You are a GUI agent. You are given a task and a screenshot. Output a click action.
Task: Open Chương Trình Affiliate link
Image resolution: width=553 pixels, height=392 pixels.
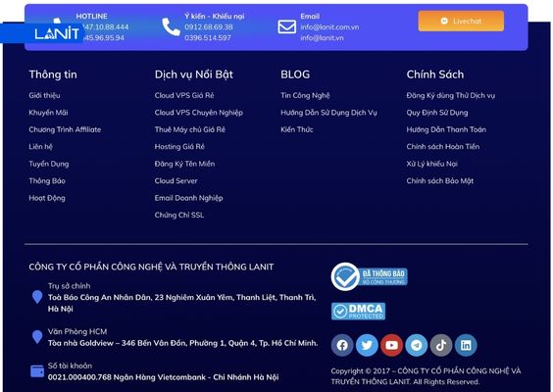point(65,129)
